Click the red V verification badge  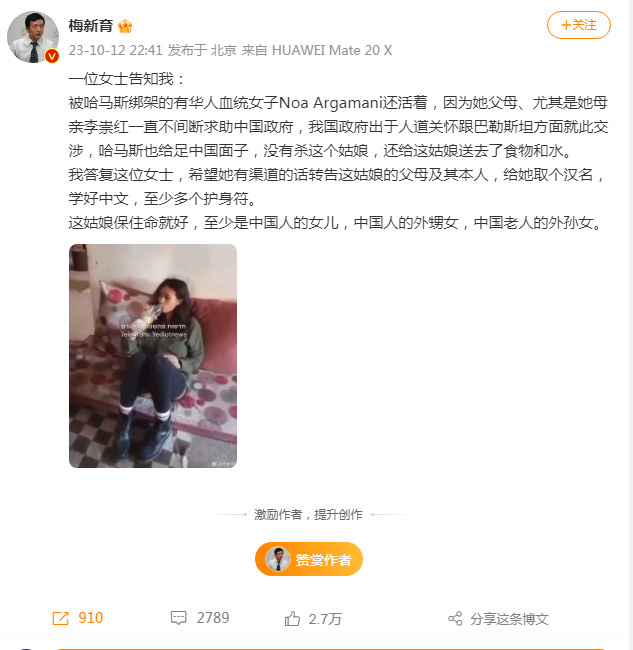(52, 56)
